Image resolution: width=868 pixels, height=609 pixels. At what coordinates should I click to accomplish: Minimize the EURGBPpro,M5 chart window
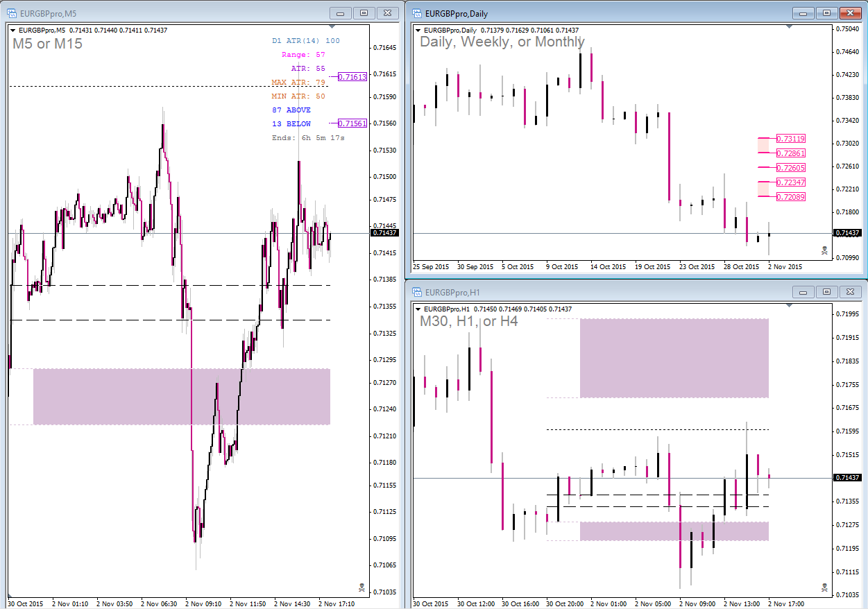pyautogui.click(x=340, y=12)
